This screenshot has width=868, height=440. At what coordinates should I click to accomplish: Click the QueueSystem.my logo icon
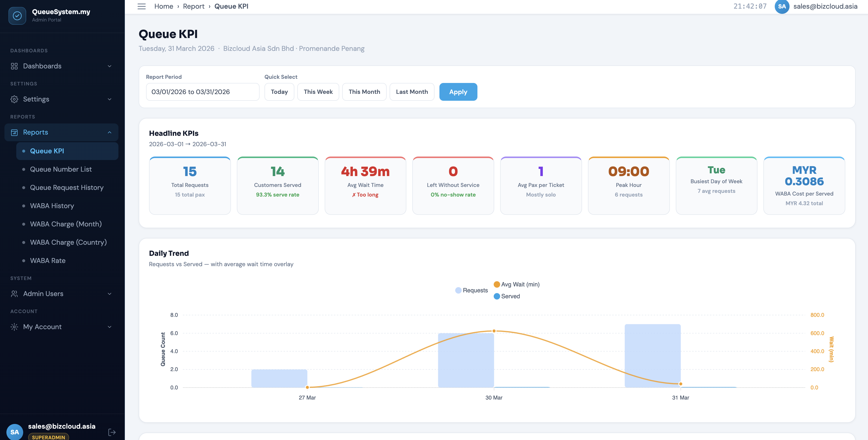coord(17,15)
